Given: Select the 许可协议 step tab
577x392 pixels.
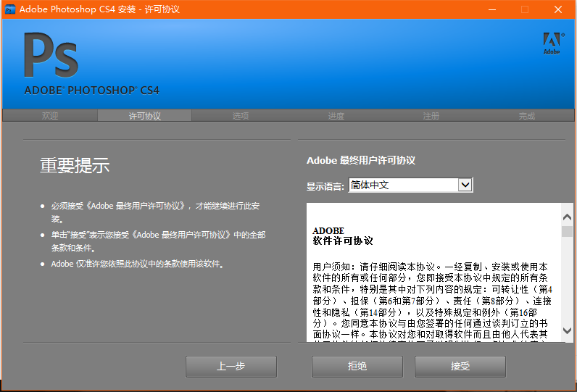Looking at the screenshot, I should (x=145, y=116).
